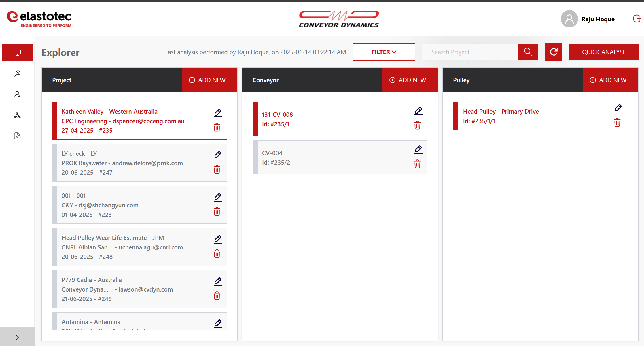
Task: Open the FILTER dropdown
Action: coord(384,52)
